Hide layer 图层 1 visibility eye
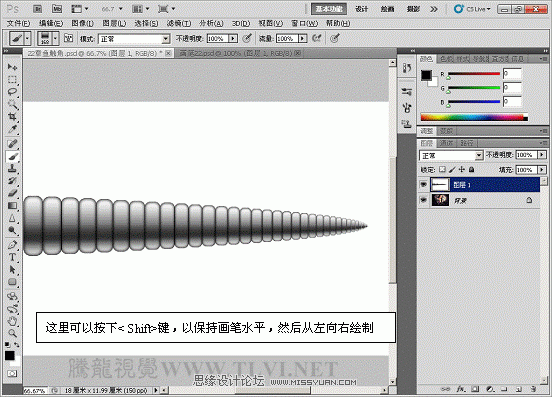Screen dimensions: 552x397 [x=424, y=184]
